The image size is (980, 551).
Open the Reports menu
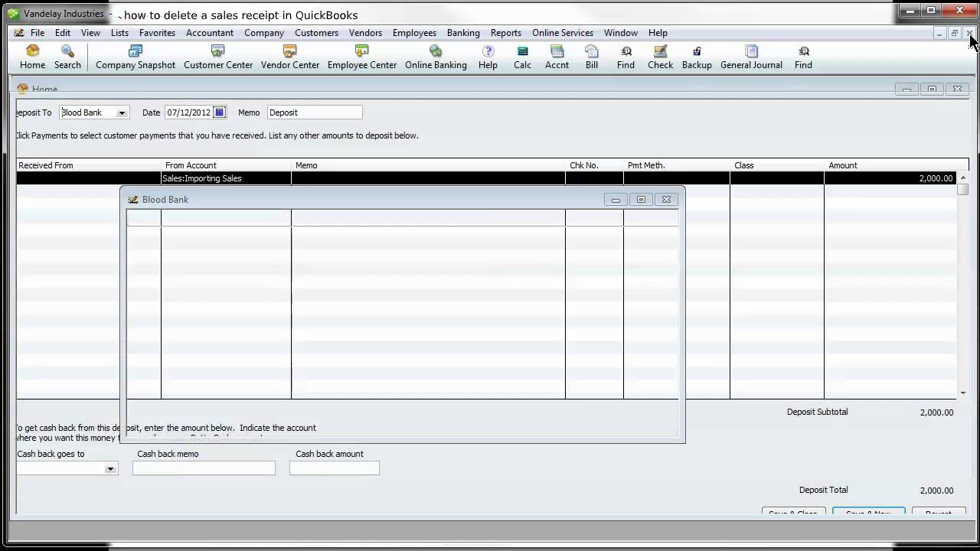[x=505, y=33]
